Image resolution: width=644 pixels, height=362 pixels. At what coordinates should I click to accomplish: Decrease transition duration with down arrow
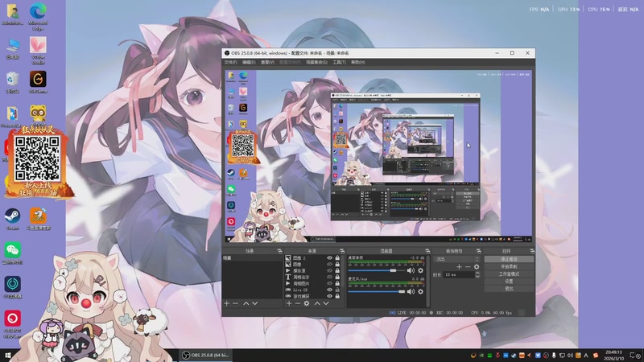[x=477, y=277]
